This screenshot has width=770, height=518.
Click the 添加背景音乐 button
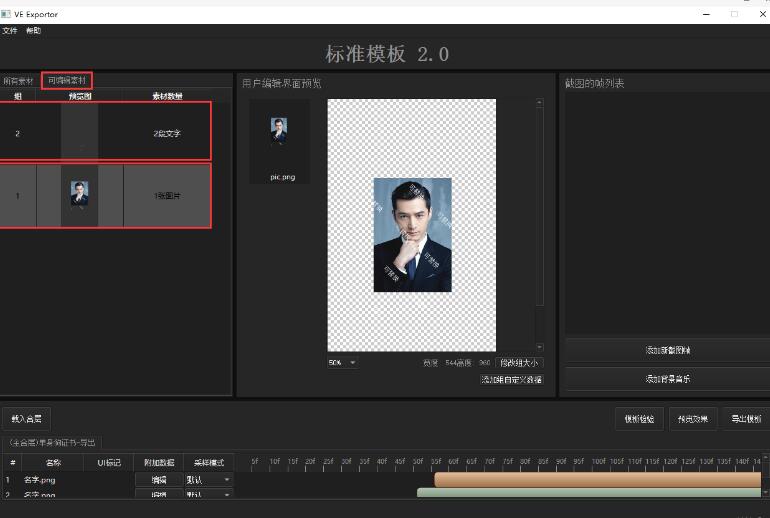tap(667, 379)
